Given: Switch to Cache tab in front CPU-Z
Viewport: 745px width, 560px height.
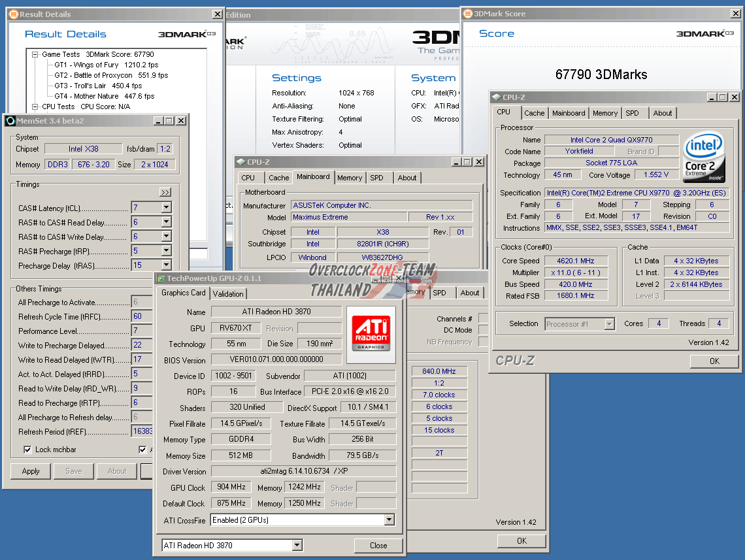Looking at the screenshot, I should click(x=534, y=113).
